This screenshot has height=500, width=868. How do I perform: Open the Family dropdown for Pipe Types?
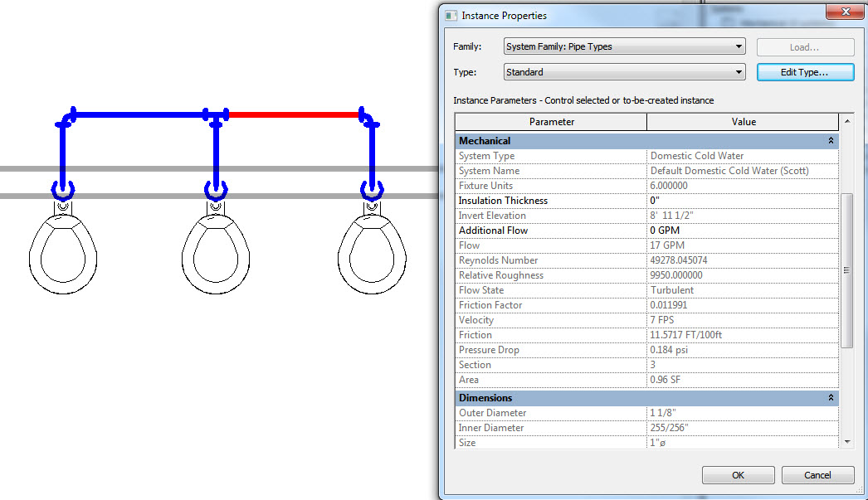point(624,46)
